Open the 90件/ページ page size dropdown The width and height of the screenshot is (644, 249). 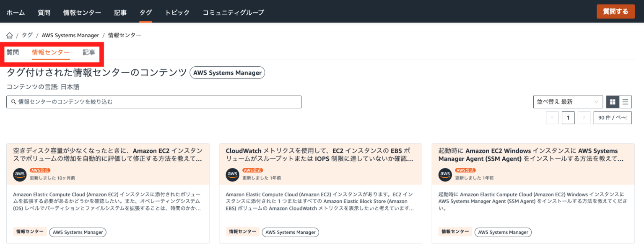612,117
